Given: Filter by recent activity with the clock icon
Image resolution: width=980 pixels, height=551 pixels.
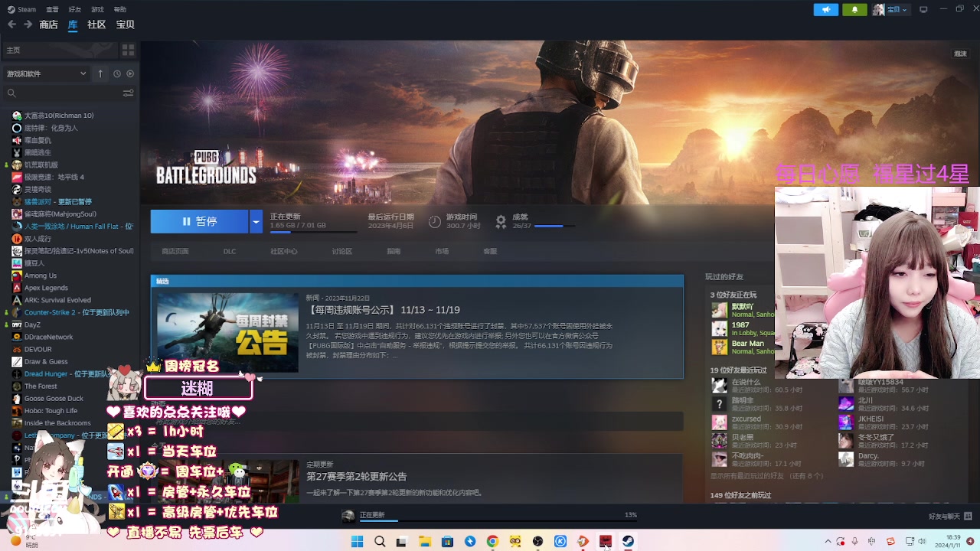Looking at the screenshot, I should click(x=117, y=73).
